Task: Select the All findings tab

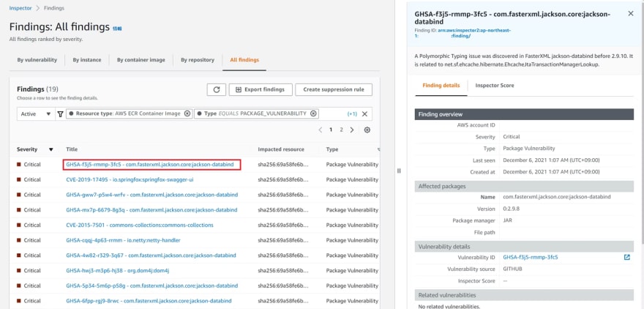Action: 244,60
